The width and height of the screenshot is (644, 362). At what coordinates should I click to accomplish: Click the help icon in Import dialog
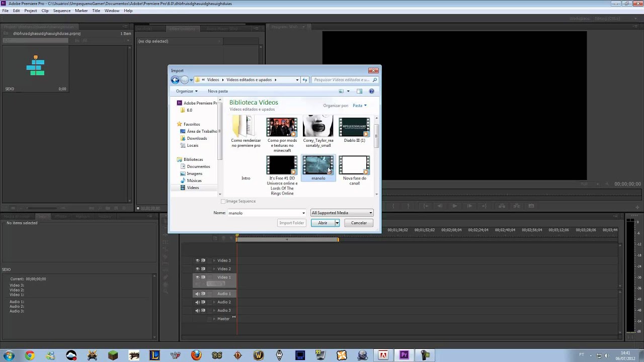[x=371, y=91]
